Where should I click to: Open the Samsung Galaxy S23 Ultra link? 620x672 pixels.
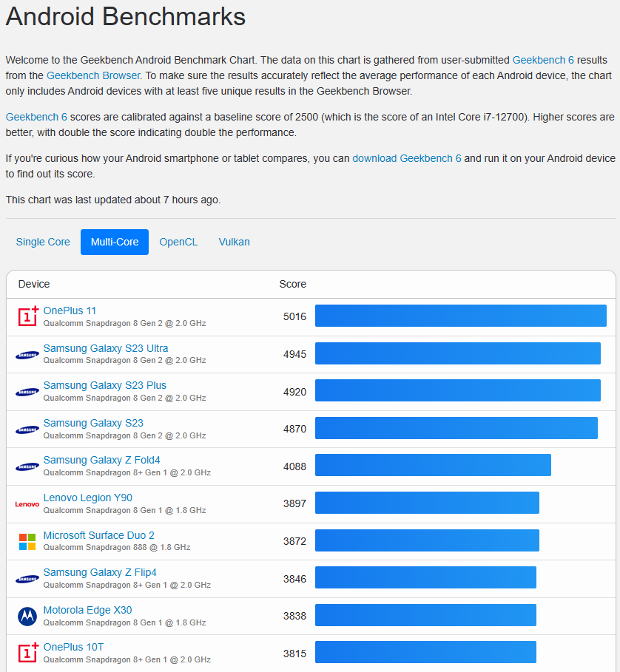[x=106, y=348]
